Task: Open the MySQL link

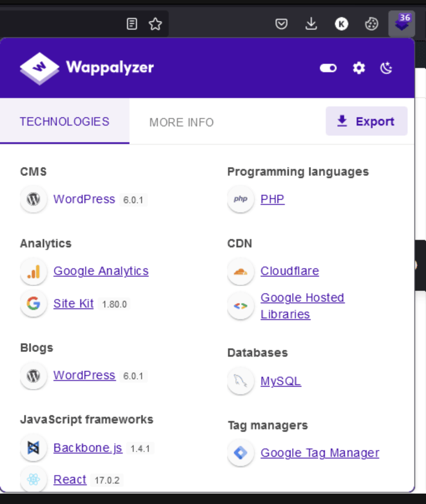Action: (281, 381)
